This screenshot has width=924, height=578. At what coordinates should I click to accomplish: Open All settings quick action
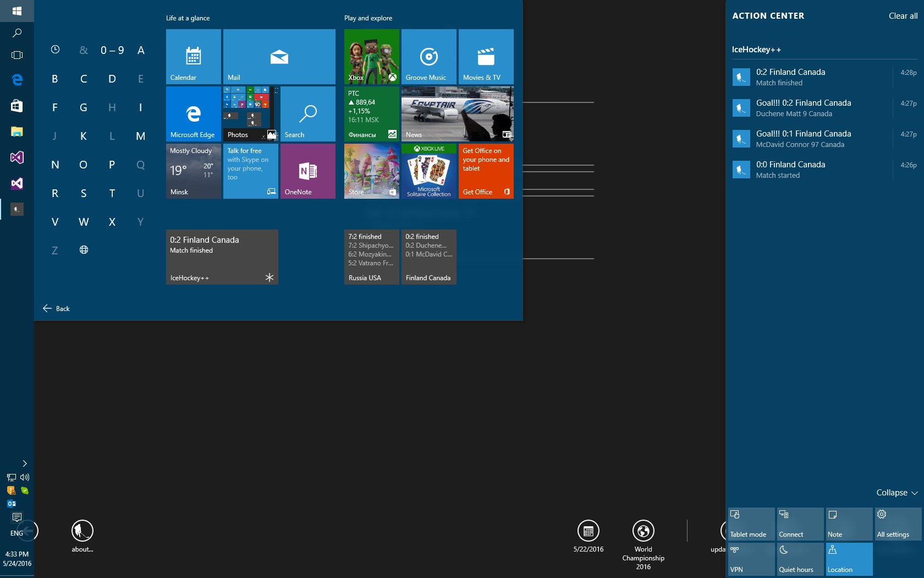898,524
